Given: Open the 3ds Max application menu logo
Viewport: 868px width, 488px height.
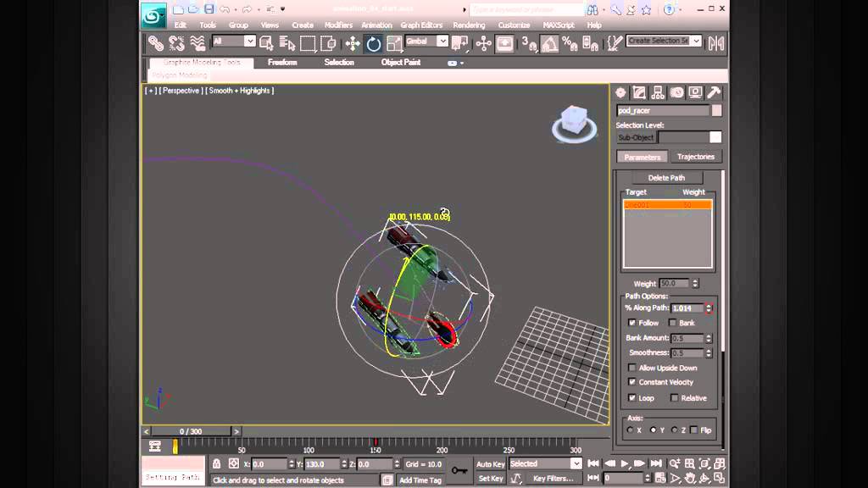Looking at the screenshot, I should pyautogui.click(x=153, y=15).
